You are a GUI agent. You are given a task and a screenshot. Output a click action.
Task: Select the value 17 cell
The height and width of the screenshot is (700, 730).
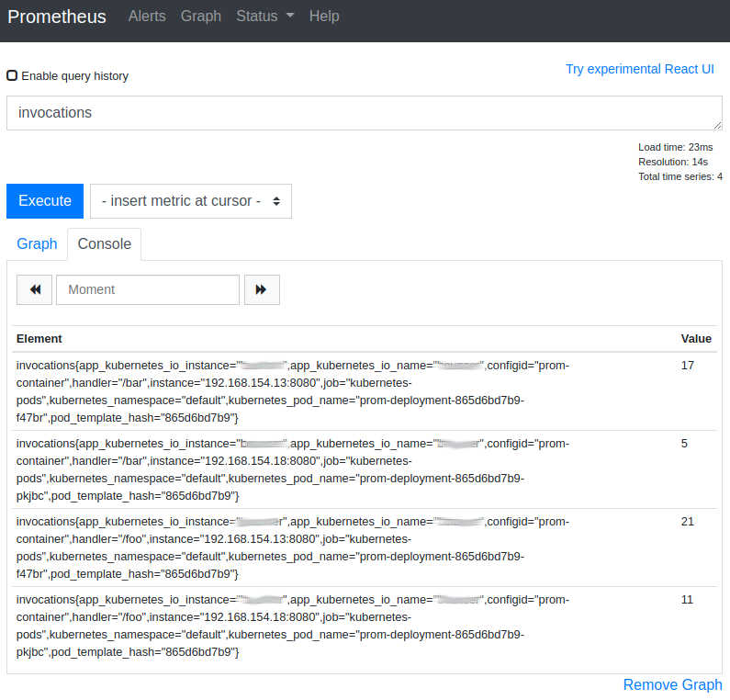(687, 366)
